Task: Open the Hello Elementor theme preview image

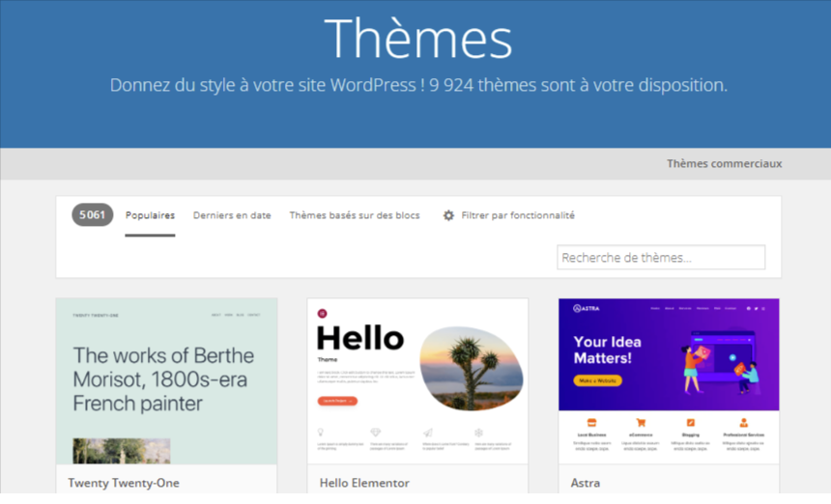Action: pyautogui.click(x=417, y=380)
